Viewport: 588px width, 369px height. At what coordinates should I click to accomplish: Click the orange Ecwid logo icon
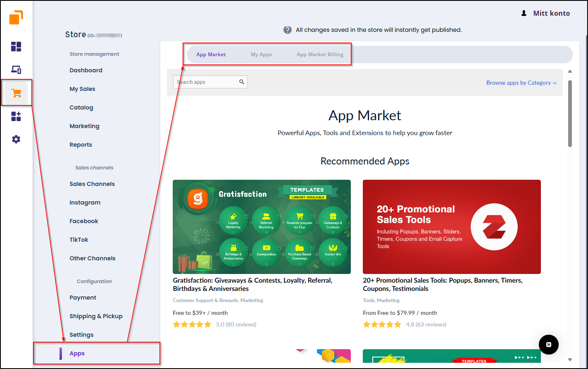(x=17, y=17)
